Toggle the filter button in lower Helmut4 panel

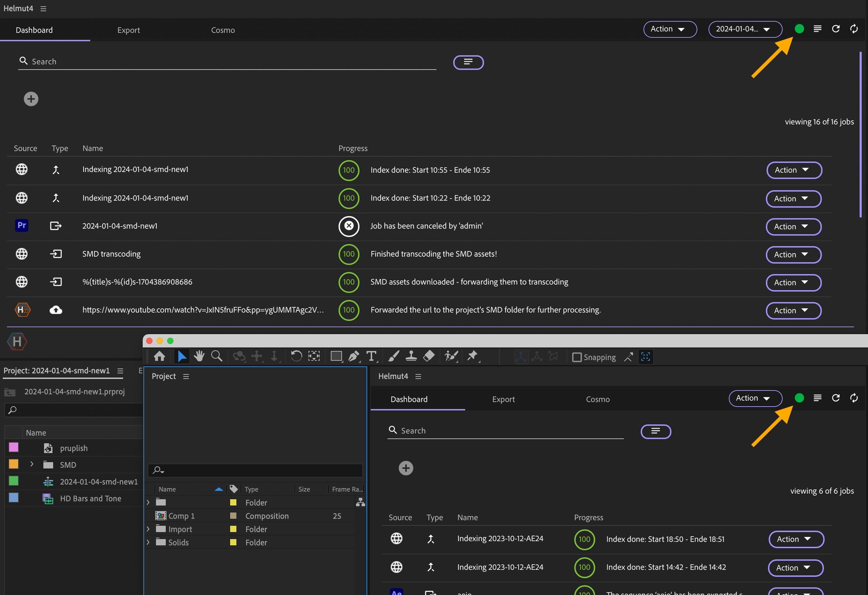656,431
